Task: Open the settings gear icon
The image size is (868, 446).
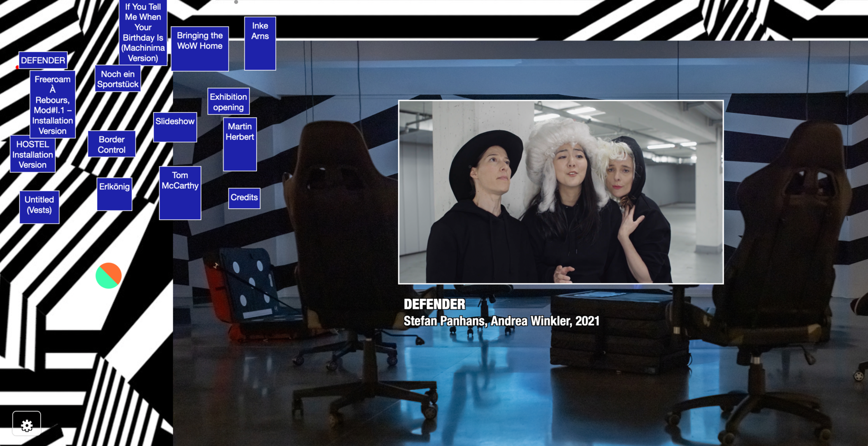Action: click(26, 424)
